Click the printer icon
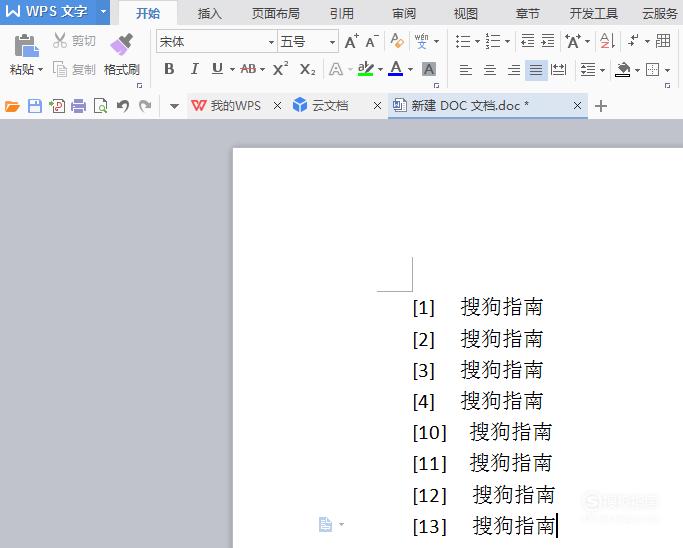Viewport: 683px width, 548px height. pos(78,106)
